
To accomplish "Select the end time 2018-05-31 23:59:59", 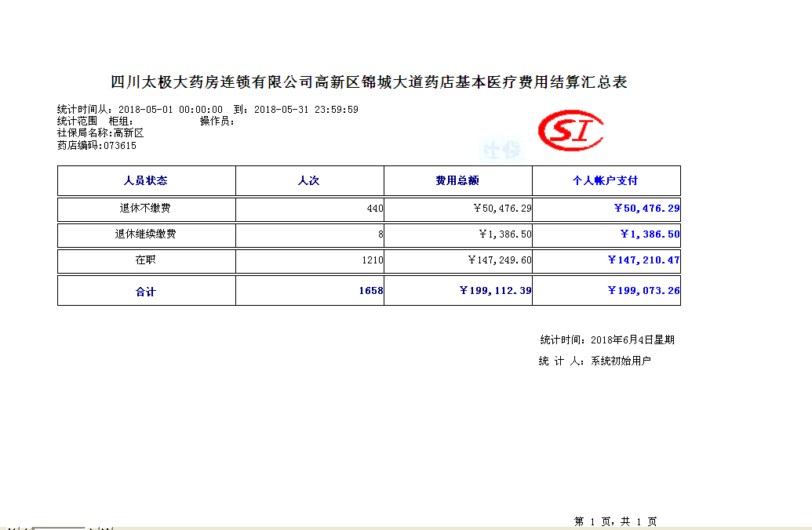I will point(306,109).
